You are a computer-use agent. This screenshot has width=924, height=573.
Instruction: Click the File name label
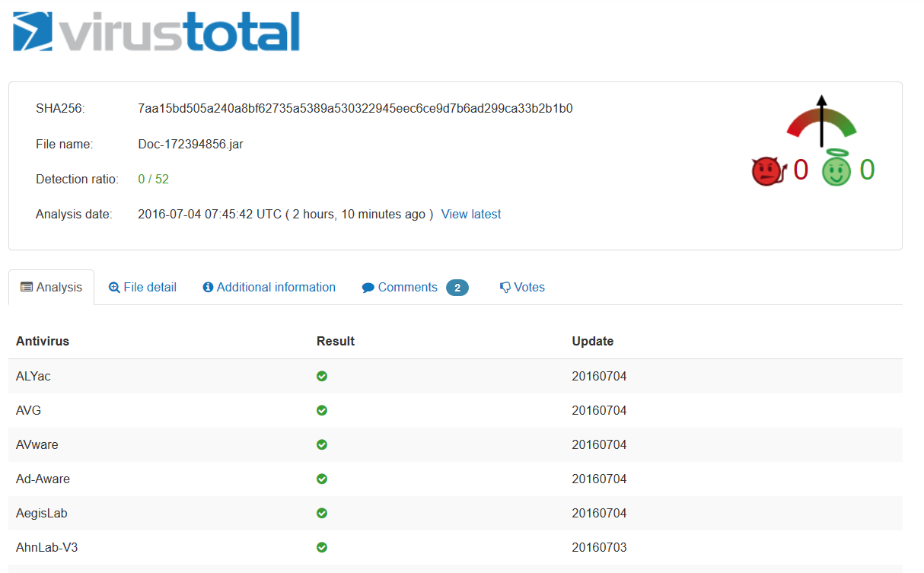64,144
